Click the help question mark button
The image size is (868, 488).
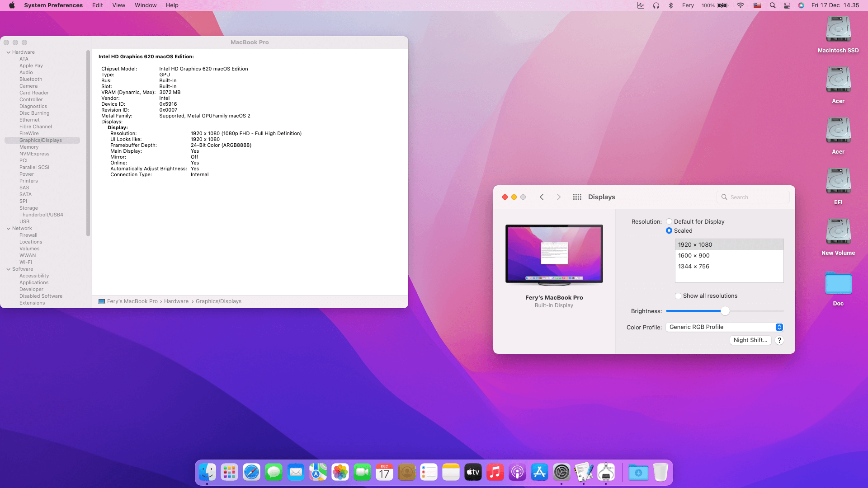coord(779,340)
